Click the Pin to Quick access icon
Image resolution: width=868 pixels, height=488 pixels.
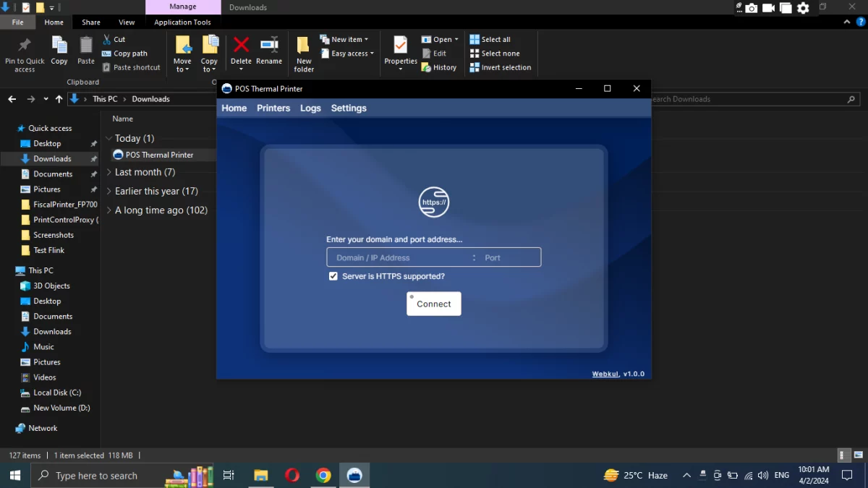coord(25,45)
